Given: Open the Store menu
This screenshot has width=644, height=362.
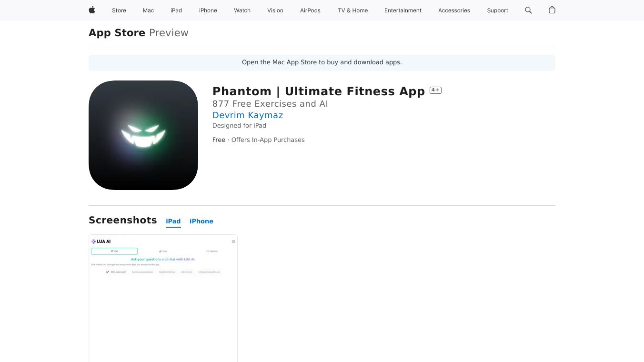Looking at the screenshot, I should coord(119,10).
